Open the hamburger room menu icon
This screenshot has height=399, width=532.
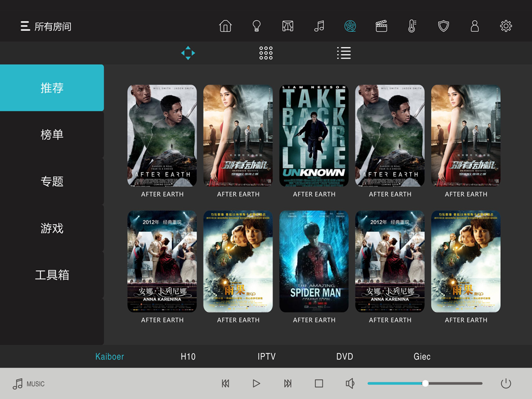point(25,26)
